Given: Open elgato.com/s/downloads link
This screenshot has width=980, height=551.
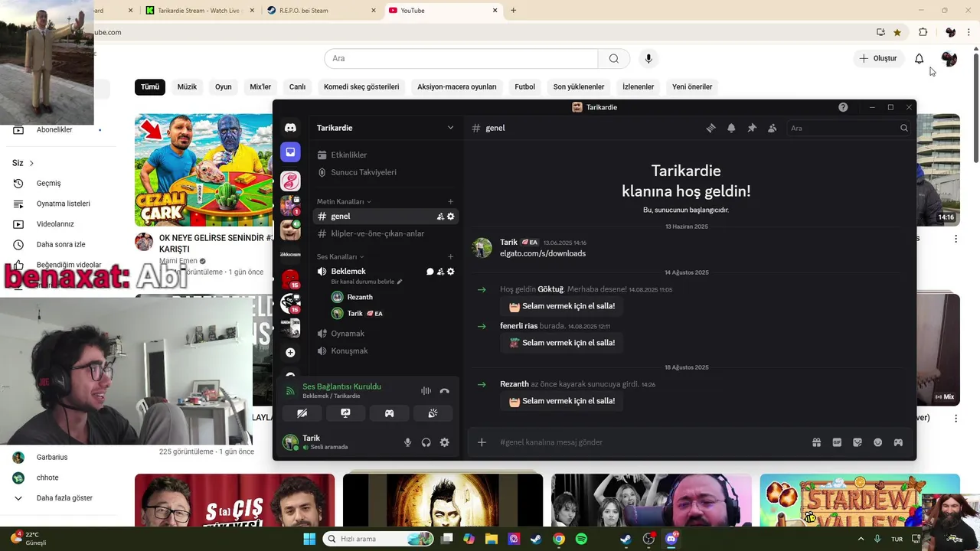Looking at the screenshot, I should tap(543, 253).
